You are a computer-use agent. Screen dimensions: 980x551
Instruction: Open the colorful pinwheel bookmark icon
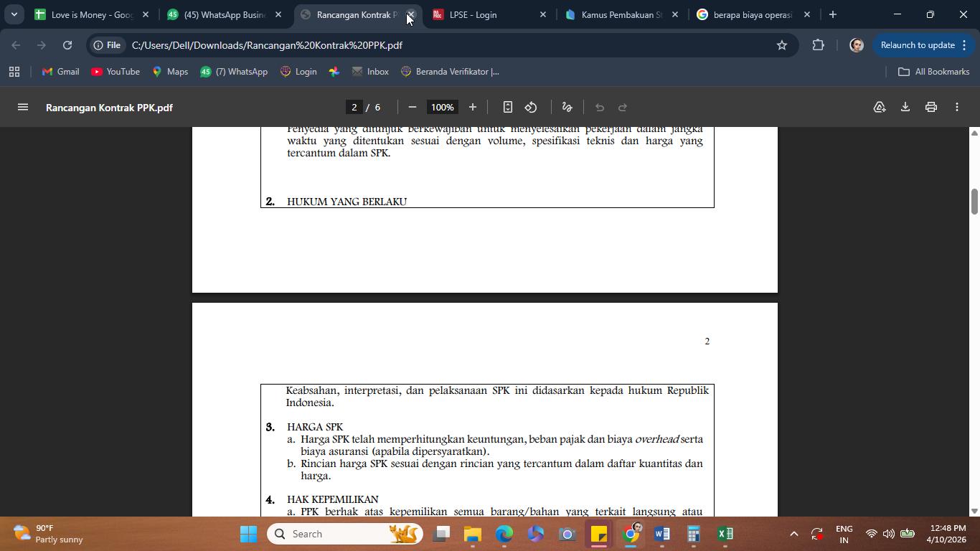pyautogui.click(x=334, y=72)
